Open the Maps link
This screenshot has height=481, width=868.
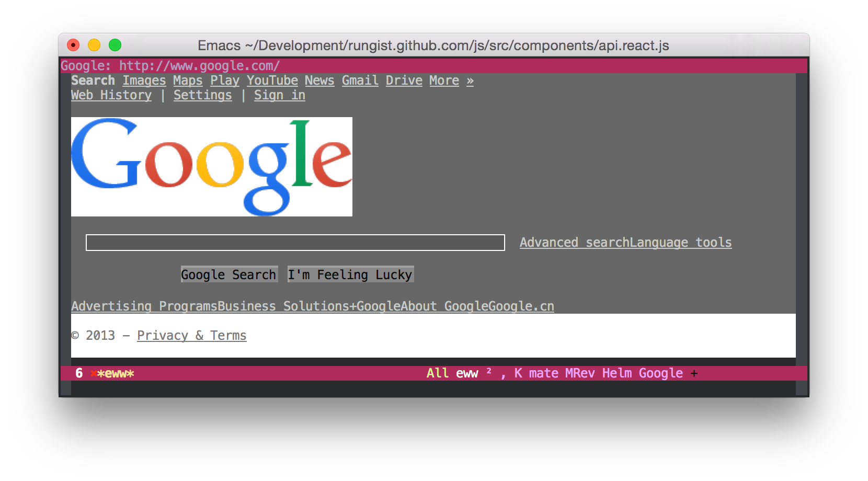pos(188,81)
